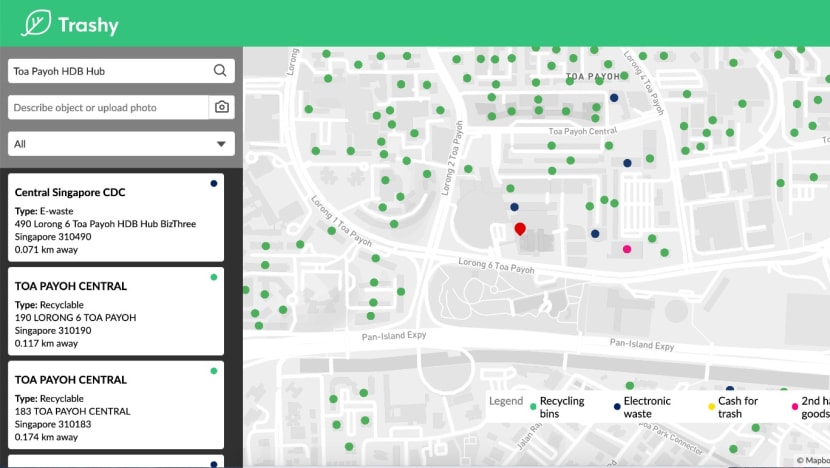Click the Describe object or upload photo field
The image size is (830, 468).
pyautogui.click(x=109, y=107)
